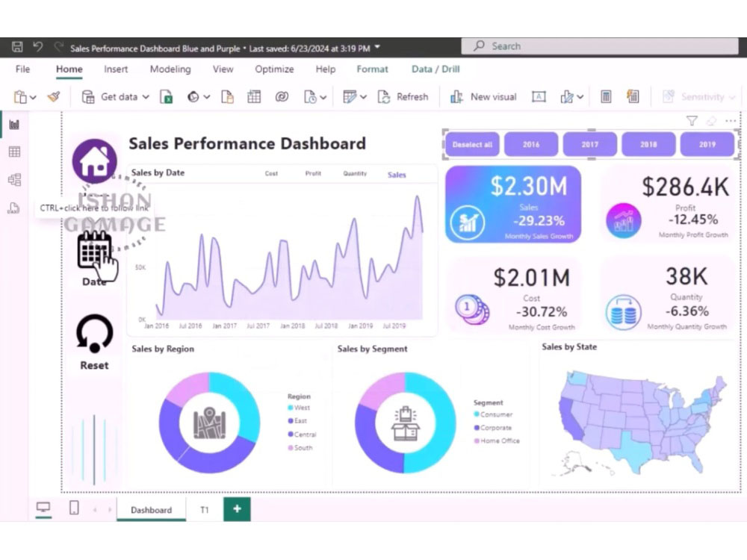Image resolution: width=747 pixels, height=560 pixels.
Task: Switch to Table view in left sidebar
Action: (x=14, y=152)
